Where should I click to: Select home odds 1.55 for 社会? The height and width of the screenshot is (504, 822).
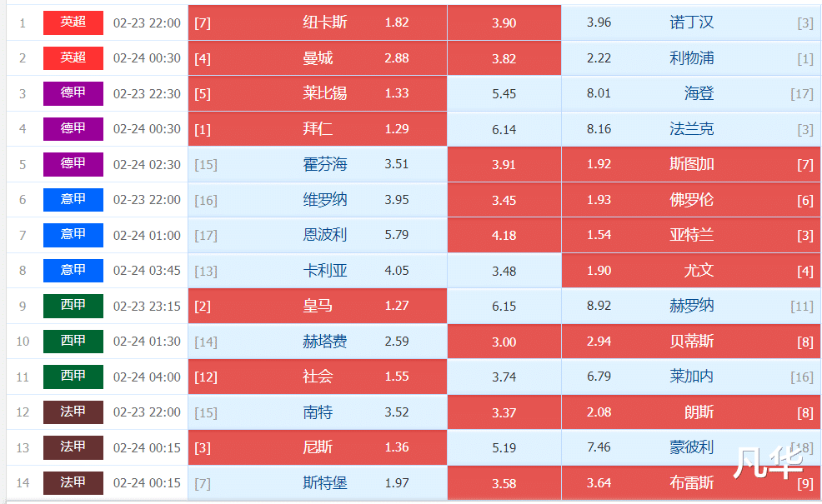tap(396, 377)
